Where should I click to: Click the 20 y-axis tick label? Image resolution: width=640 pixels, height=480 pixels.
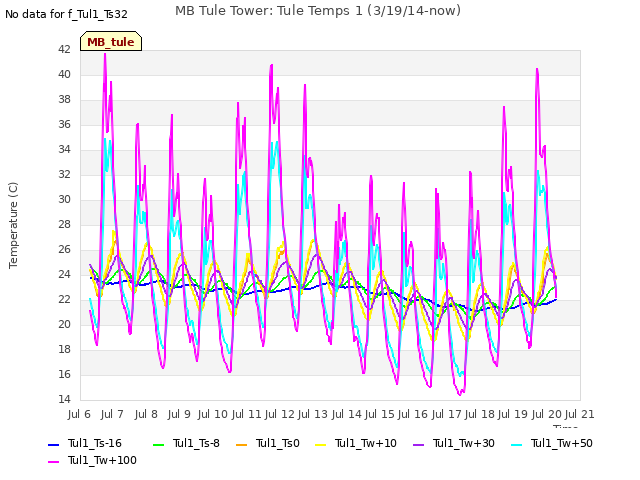64,324
